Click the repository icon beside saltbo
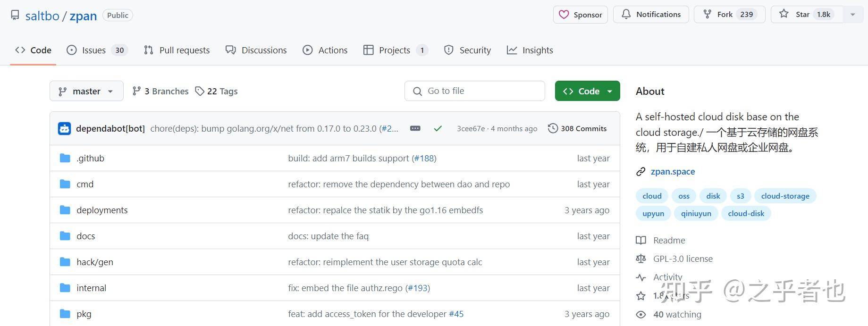The image size is (868, 326). click(x=15, y=15)
